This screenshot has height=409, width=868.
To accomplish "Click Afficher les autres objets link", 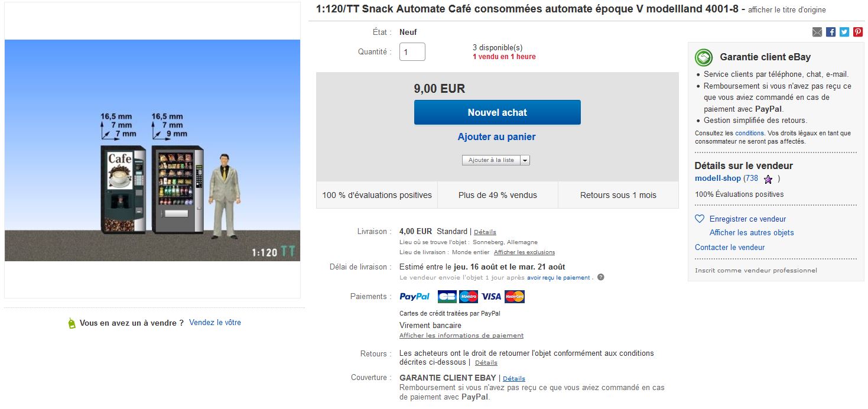I will click(x=752, y=232).
